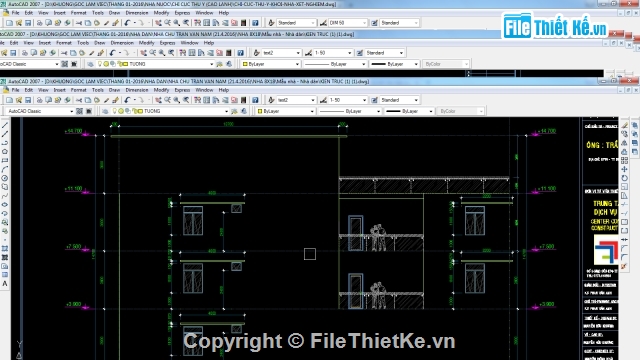
Task: Open ByLayer linetype dropdown in the front window
Action: (378, 111)
